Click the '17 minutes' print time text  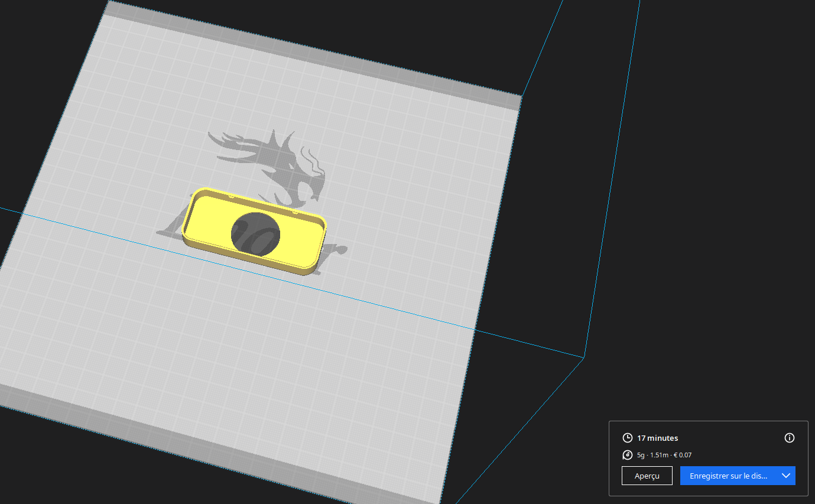point(657,438)
